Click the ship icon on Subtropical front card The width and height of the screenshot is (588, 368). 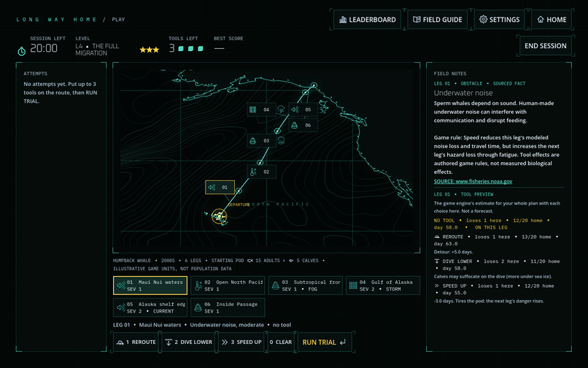pos(276,285)
